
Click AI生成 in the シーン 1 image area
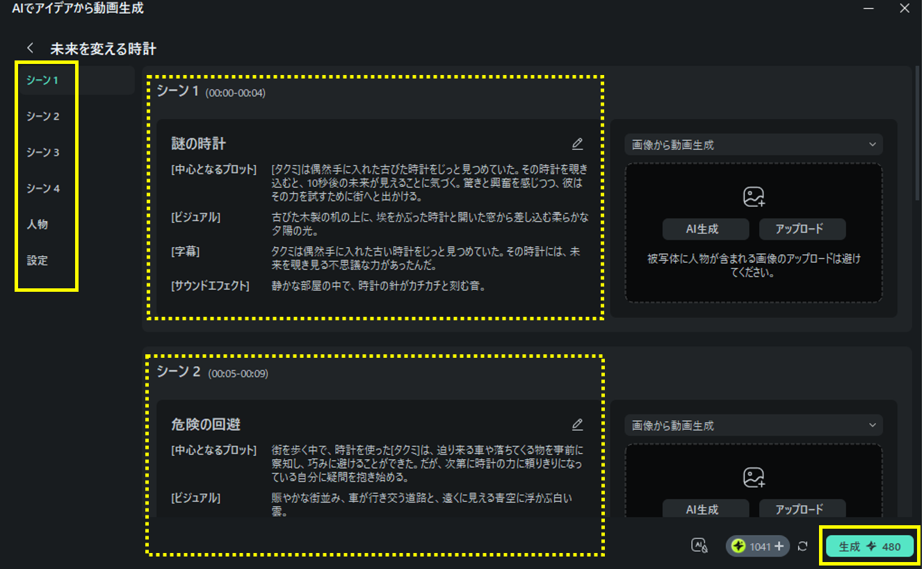click(x=706, y=229)
